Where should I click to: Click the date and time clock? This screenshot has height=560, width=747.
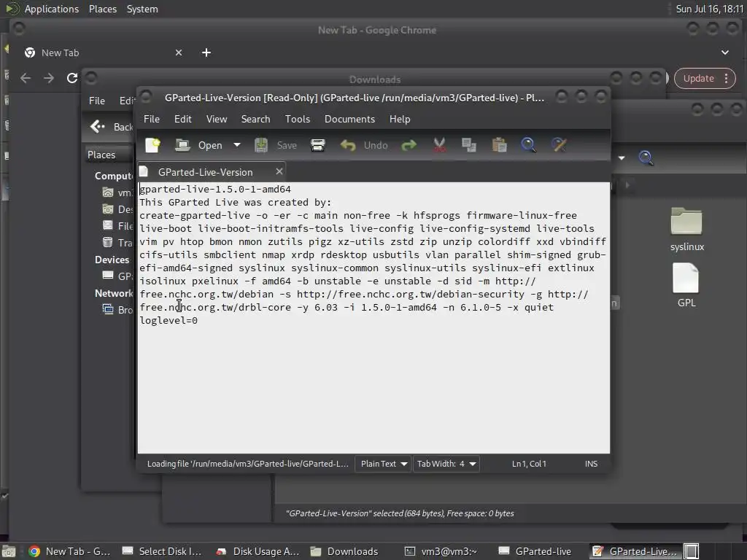coord(710,9)
